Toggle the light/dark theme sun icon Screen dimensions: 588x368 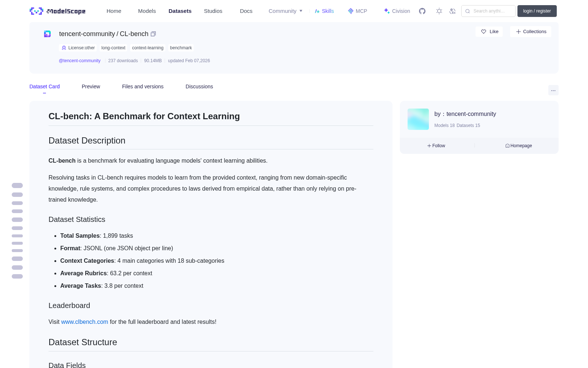[x=439, y=11]
